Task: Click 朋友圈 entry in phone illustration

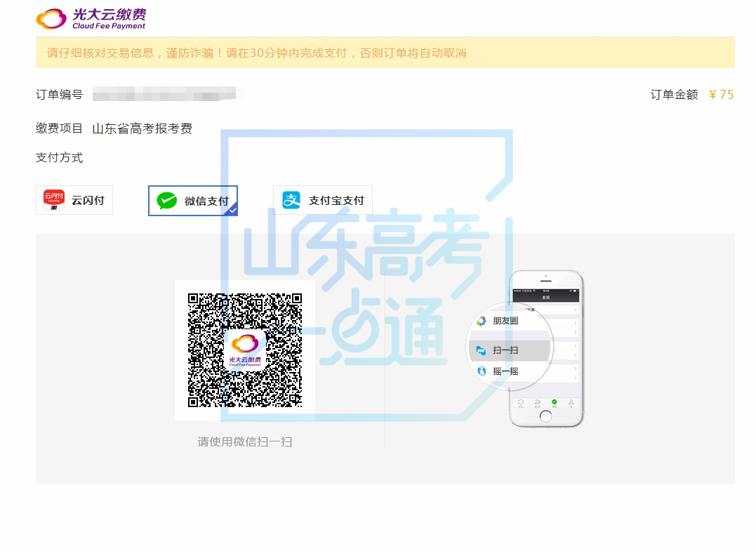Action: tap(497, 321)
